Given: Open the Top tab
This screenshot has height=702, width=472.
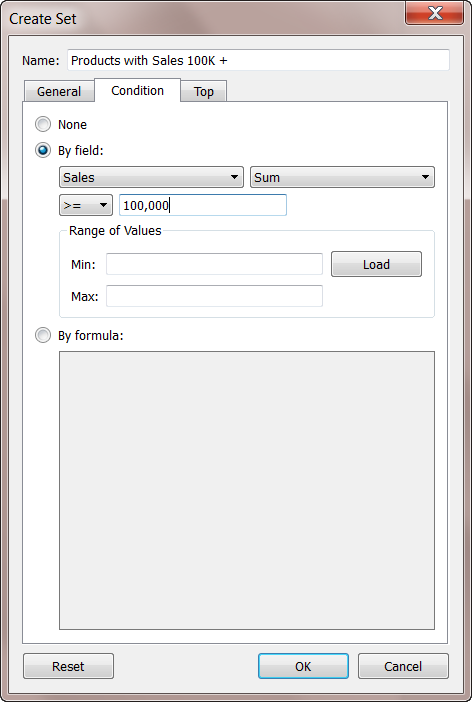Looking at the screenshot, I should [204, 91].
